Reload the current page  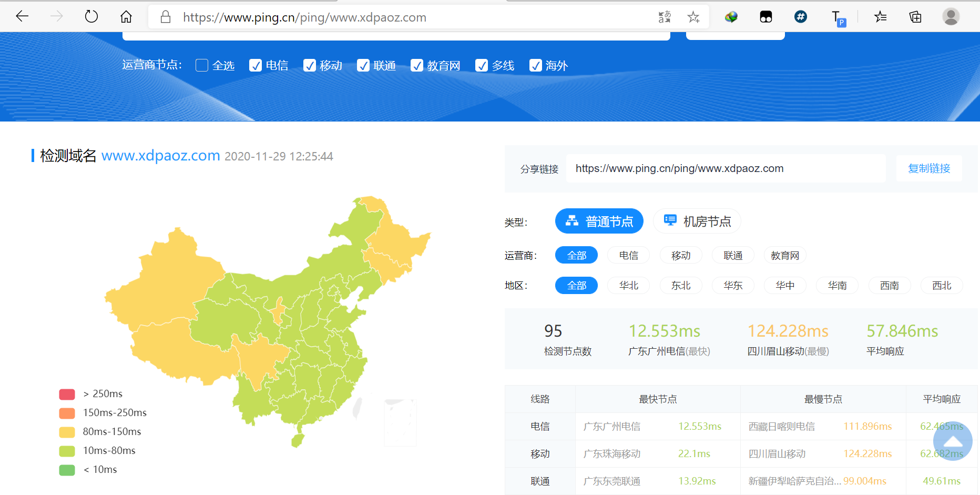pyautogui.click(x=91, y=17)
